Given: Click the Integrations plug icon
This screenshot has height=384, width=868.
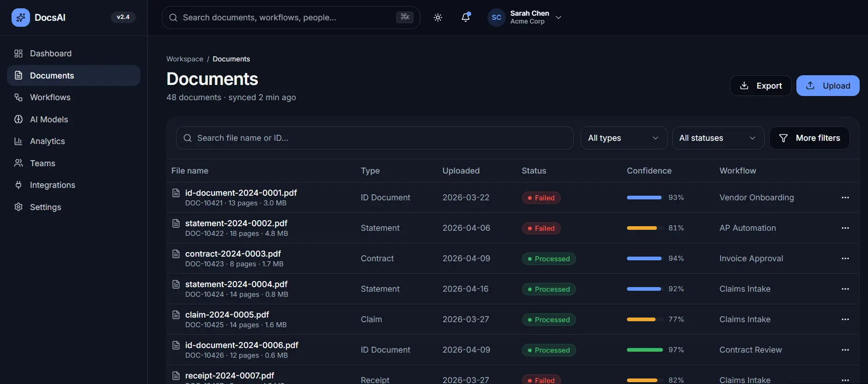Looking at the screenshot, I should pyautogui.click(x=18, y=185).
